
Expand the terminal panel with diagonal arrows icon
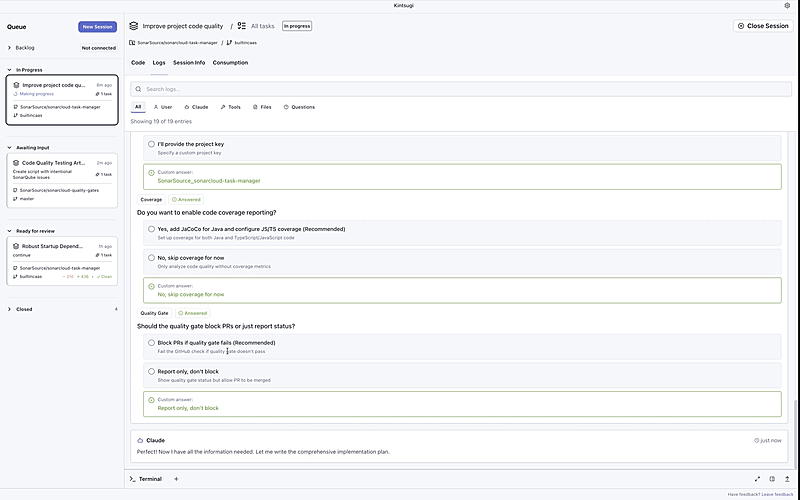point(757,479)
